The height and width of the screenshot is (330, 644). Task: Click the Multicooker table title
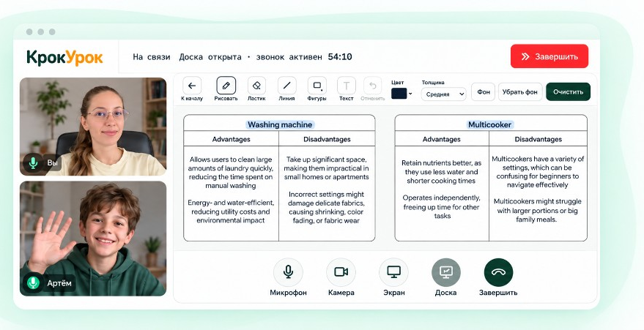tap(490, 124)
